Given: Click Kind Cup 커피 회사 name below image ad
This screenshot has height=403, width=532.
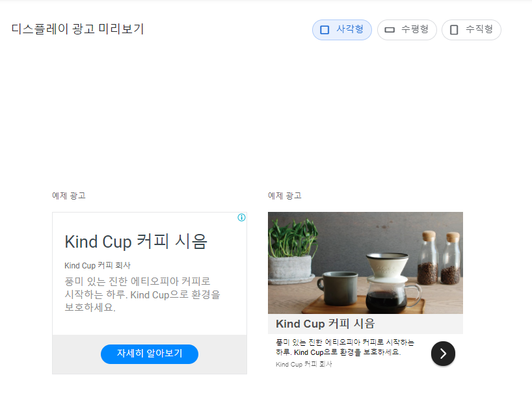Looking at the screenshot, I should coord(304,365).
